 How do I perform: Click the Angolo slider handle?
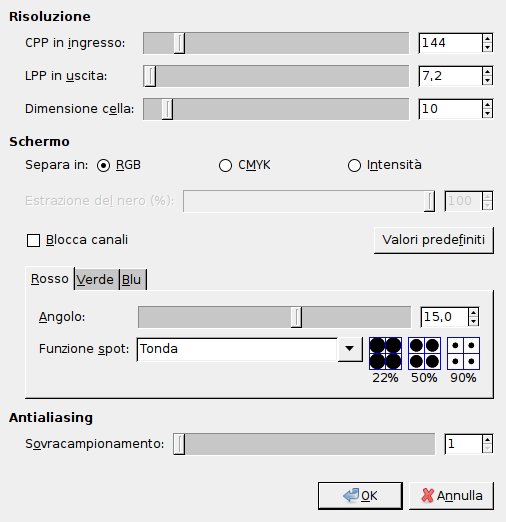[296, 317]
